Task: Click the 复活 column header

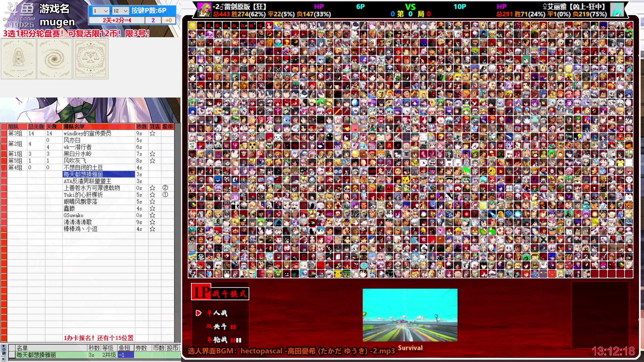Action: pyautogui.click(x=155, y=126)
